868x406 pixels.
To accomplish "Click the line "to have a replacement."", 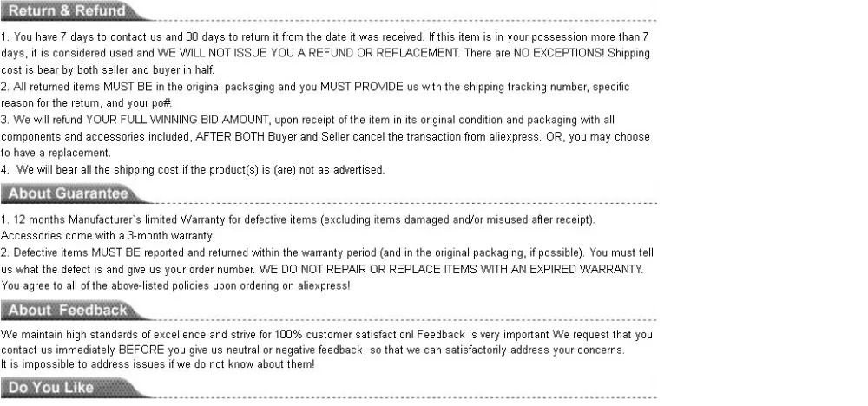I will tap(56, 152).
